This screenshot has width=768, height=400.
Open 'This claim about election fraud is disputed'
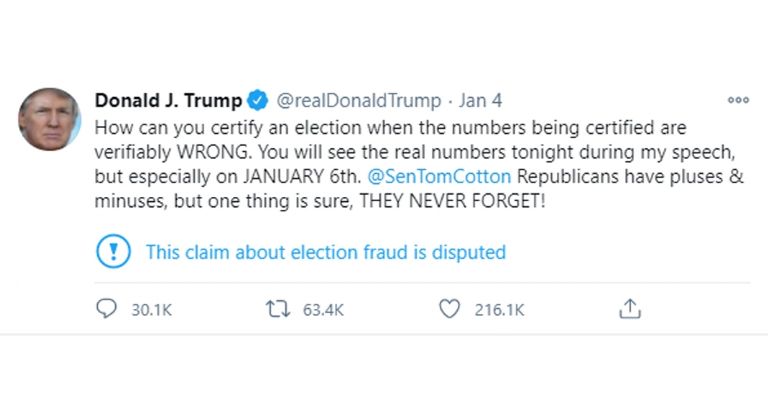325,252
